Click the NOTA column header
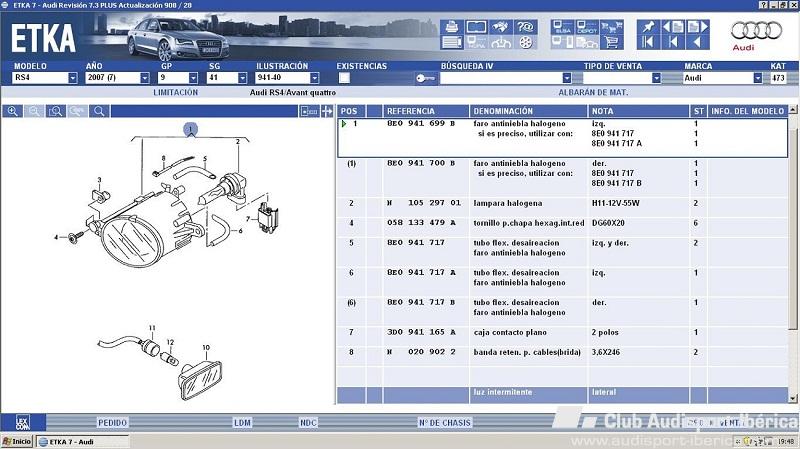Viewport: 800px width, 449px height. pos(638,111)
